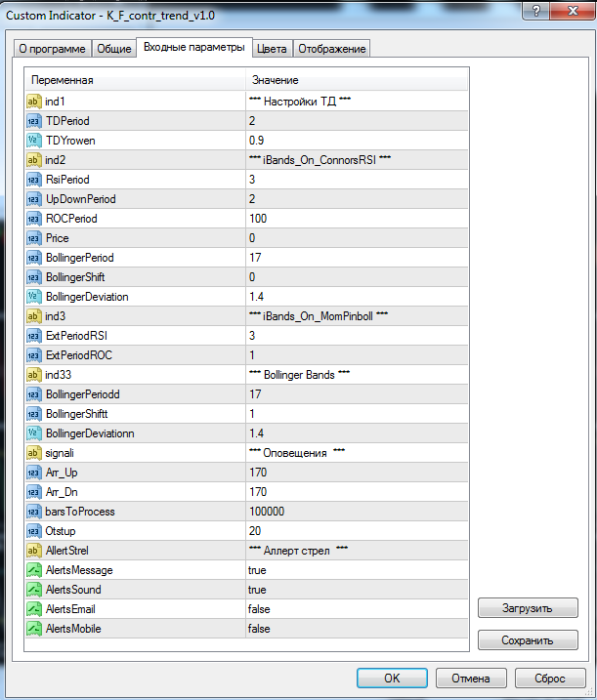597x700 pixels.
Task: Confirm settings with the OK button
Action: [392, 678]
